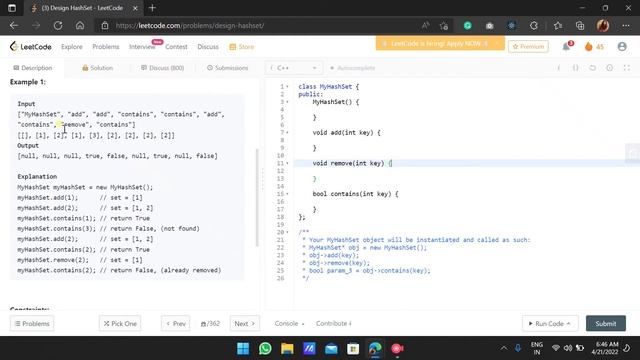Open the notifications bell
Screen dimensions: 640x360
click(567, 47)
